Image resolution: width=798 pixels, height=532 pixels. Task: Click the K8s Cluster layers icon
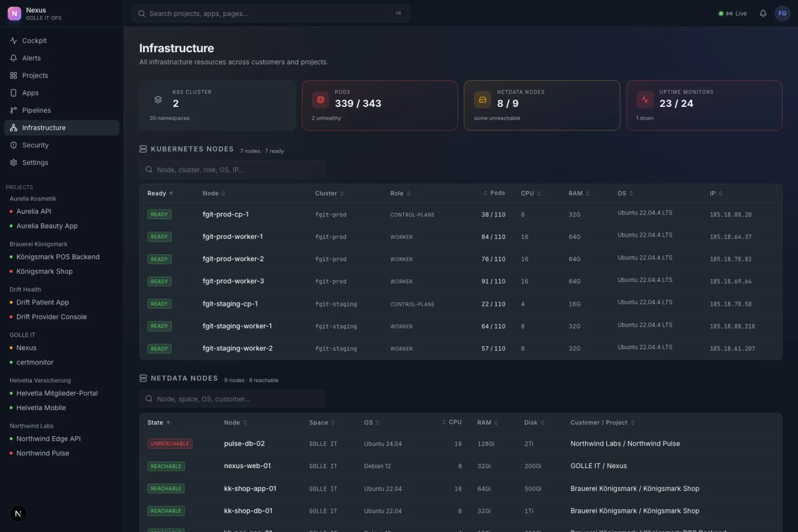pyautogui.click(x=158, y=99)
